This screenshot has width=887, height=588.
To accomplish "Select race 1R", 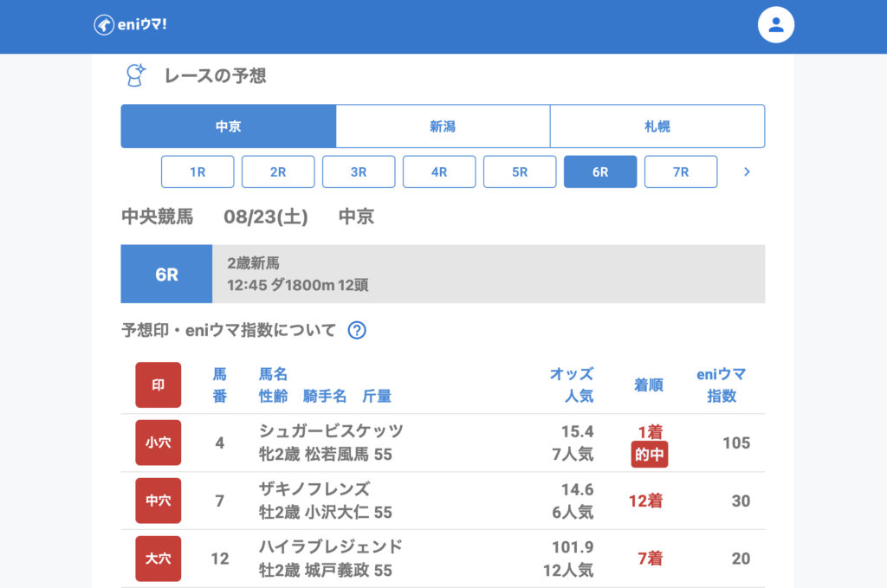I will [197, 171].
